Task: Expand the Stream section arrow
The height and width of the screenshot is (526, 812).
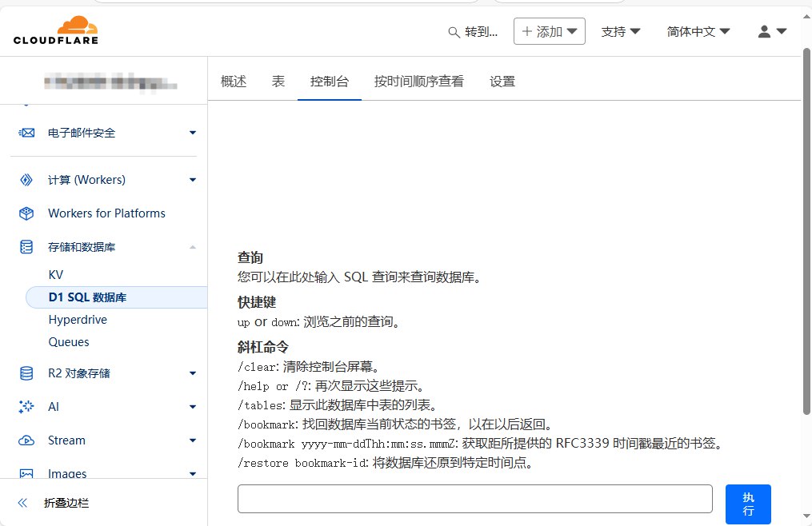Action: [x=193, y=440]
